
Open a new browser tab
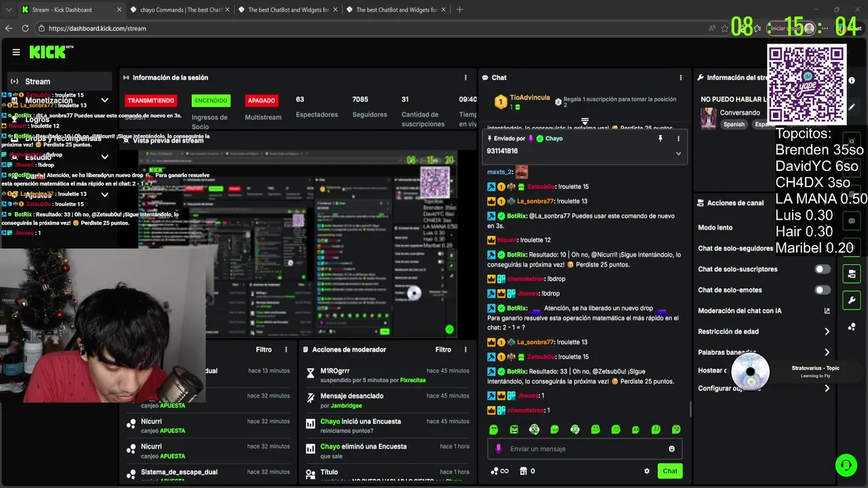click(x=460, y=9)
